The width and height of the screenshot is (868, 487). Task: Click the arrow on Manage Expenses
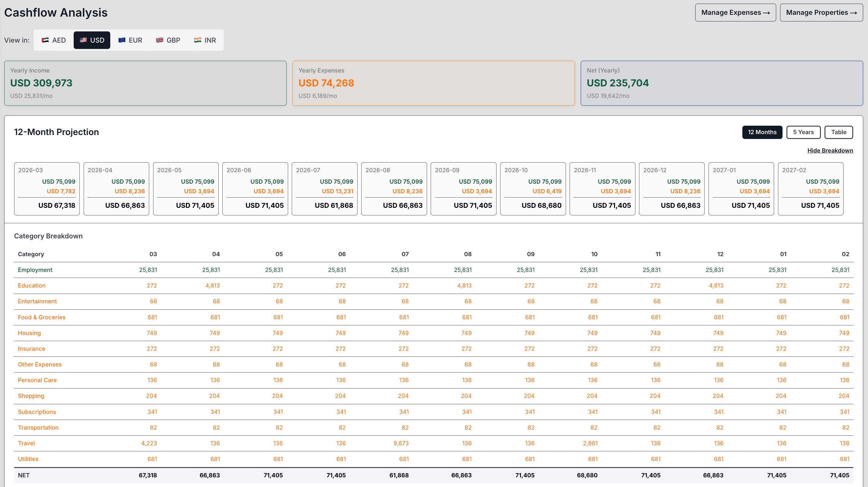(767, 13)
